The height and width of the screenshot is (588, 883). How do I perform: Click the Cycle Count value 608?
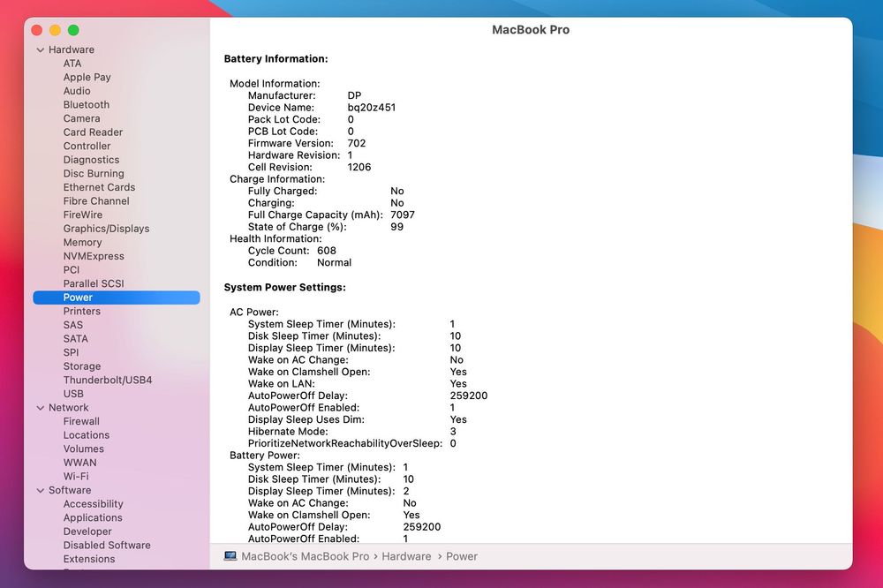tap(327, 251)
